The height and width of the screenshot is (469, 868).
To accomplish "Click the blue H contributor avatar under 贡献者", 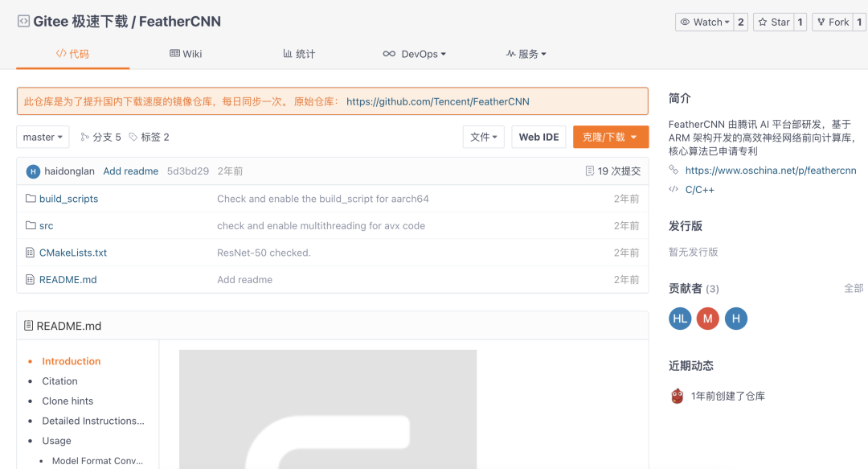I will [x=735, y=319].
